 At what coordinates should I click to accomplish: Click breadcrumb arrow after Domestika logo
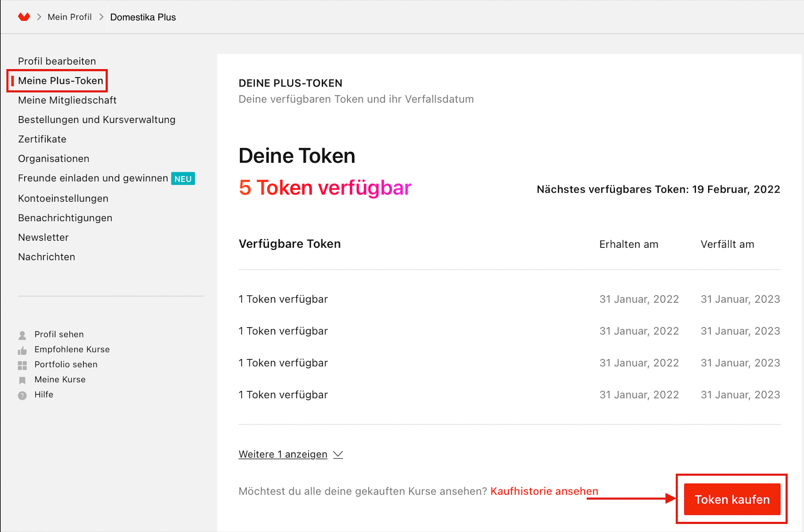tap(39, 17)
